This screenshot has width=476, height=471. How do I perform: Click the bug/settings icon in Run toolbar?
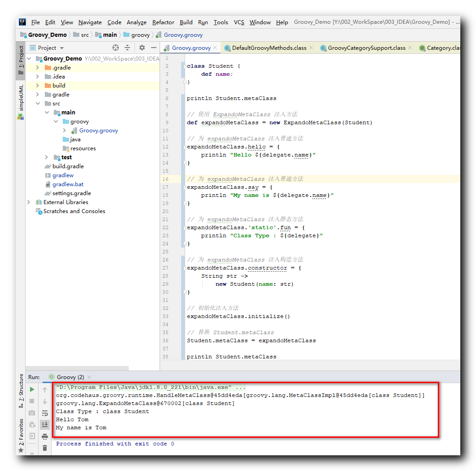point(32,424)
